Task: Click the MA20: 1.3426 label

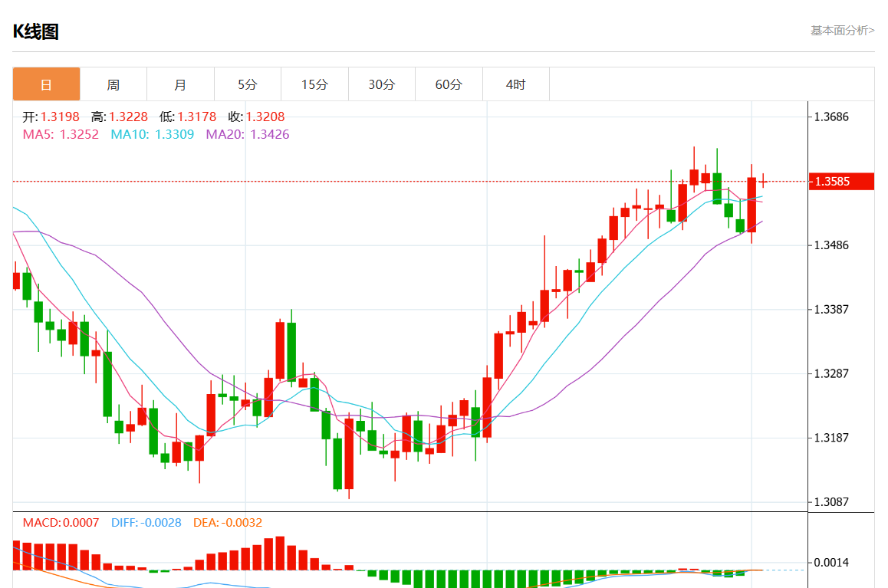Action: pyautogui.click(x=248, y=134)
